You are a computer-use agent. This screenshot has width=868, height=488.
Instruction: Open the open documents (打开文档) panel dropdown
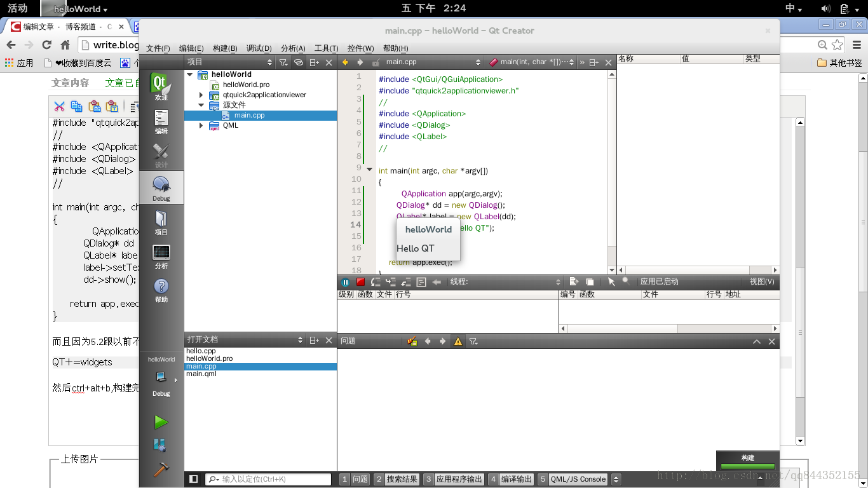245,340
